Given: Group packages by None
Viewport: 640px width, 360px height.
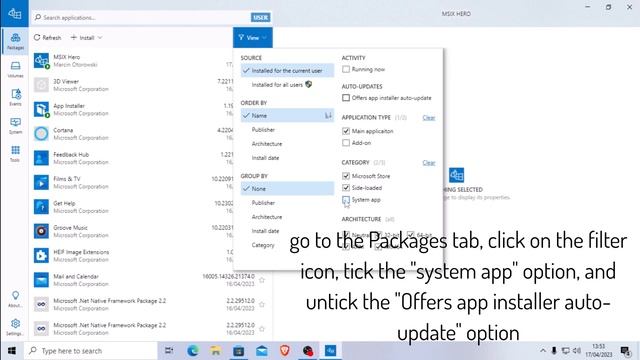Looking at the screenshot, I should coord(287,189).
